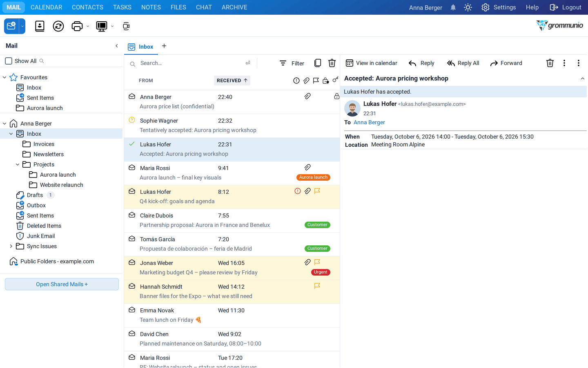This screenshot has width=588, height=368.
Task: Click the trash icon above mail list
Action: coord(332,63)
